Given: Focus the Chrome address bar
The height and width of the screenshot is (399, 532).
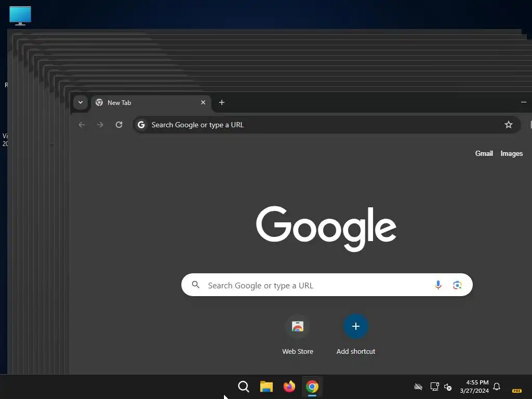Looking at the screenshot, I should coord(326,125).
